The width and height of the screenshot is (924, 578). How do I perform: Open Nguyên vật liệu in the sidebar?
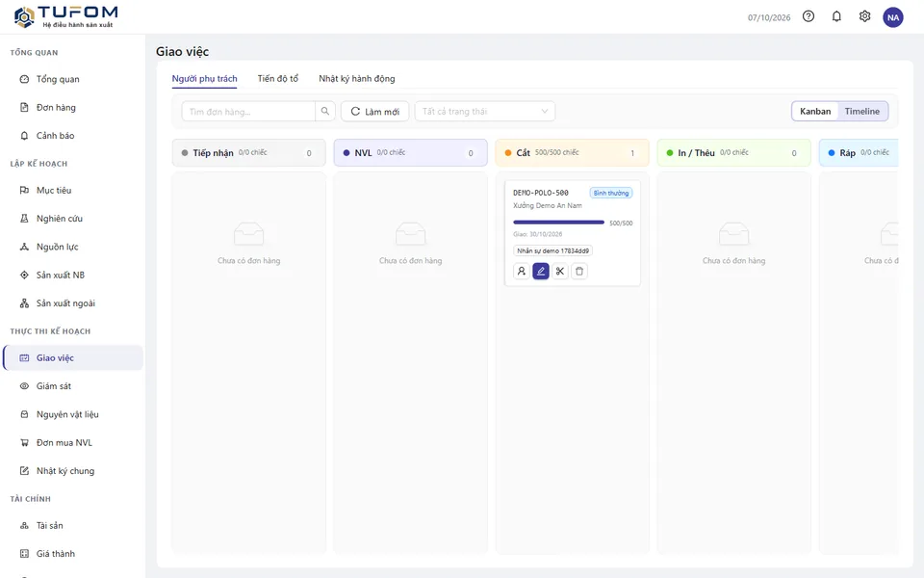point(72,414)
